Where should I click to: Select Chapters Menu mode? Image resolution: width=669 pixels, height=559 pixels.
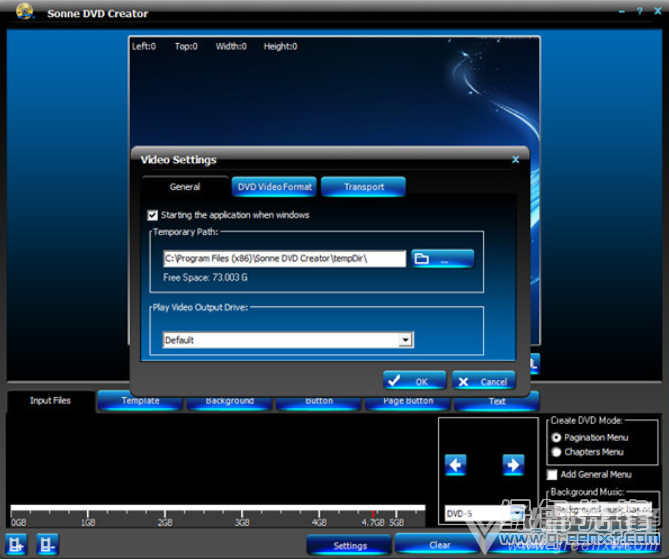[x=556, y=452]
